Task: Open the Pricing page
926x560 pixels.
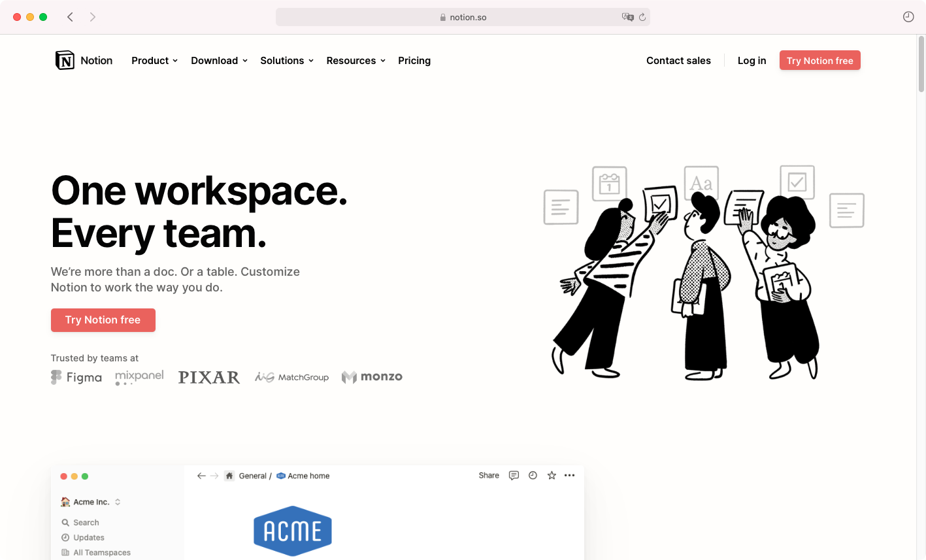Action: tap(414, 61)
